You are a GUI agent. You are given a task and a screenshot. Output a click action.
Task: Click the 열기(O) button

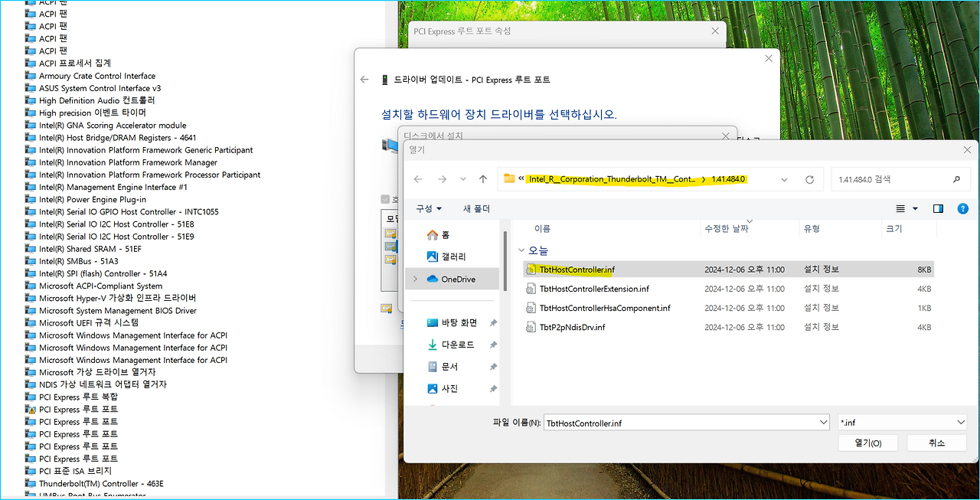point(868,443)
